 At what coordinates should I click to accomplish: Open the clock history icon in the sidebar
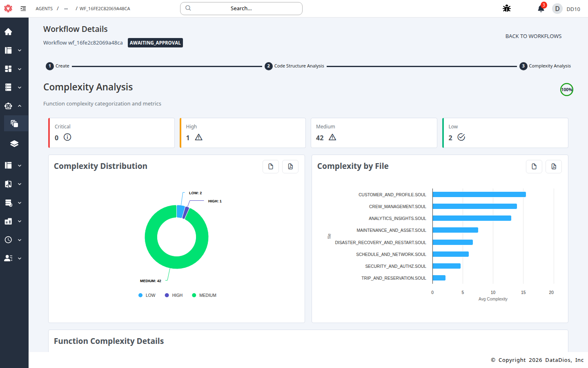click(8, 240)
